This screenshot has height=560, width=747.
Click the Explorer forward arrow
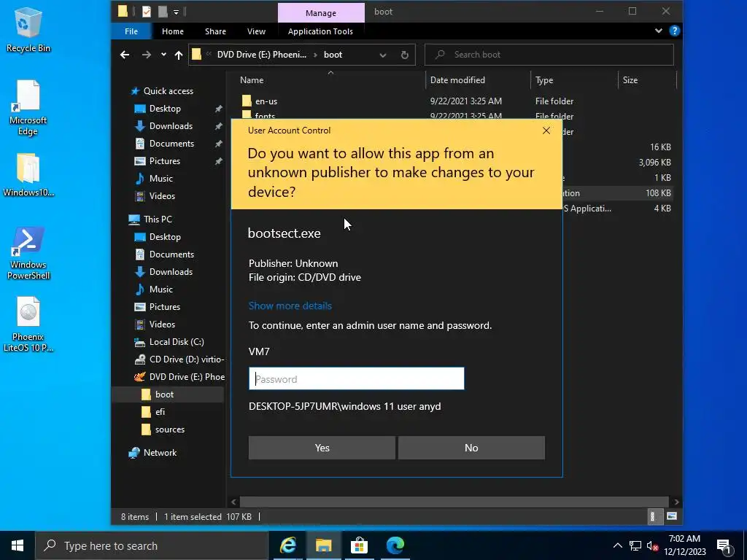tap(146, 55)
